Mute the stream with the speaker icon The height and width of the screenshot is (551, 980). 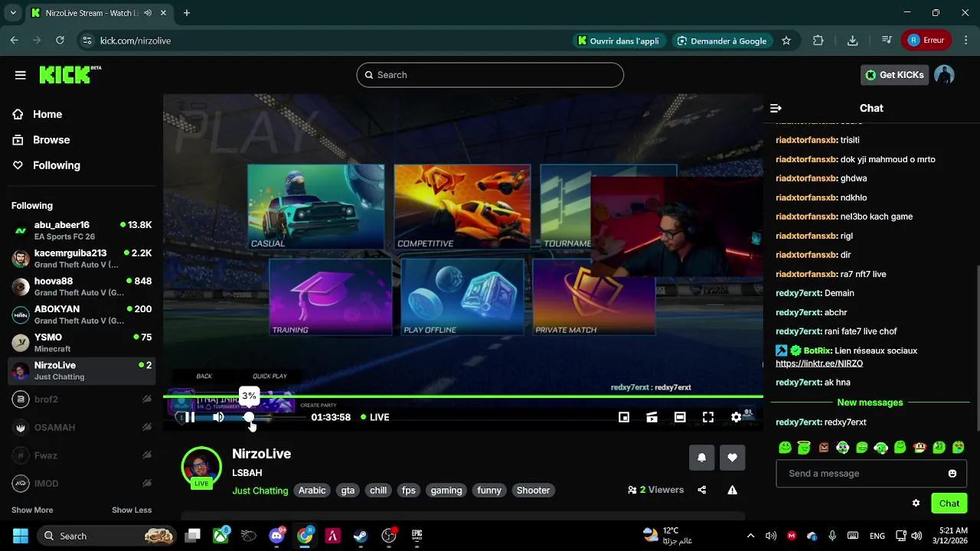click(x=218, y=417)
